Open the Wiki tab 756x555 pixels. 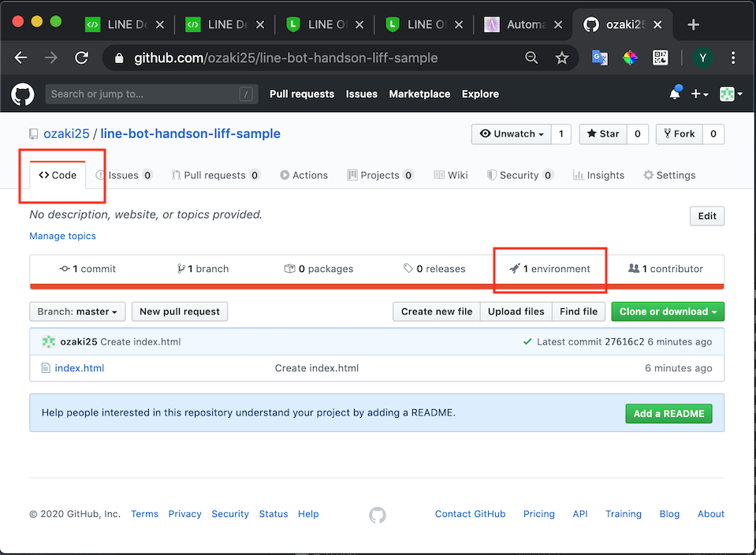coord(451,176)
